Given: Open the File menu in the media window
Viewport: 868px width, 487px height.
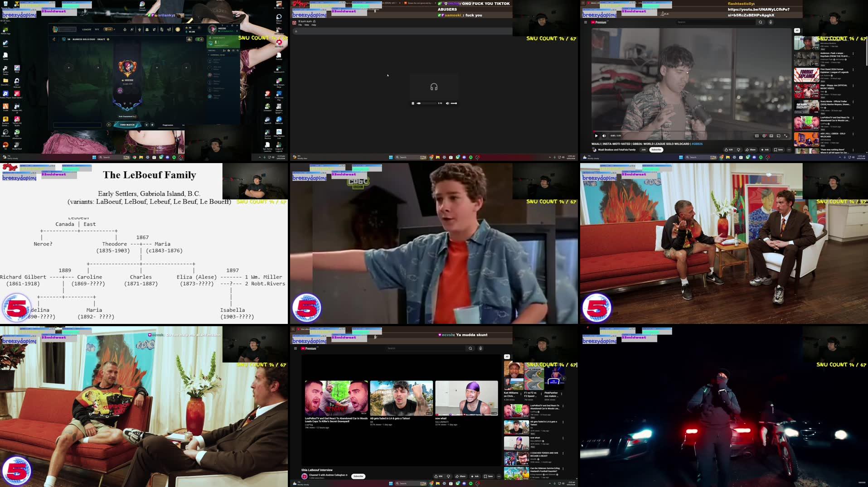Looking at the screenshot, I should click(x=300, y=24).
